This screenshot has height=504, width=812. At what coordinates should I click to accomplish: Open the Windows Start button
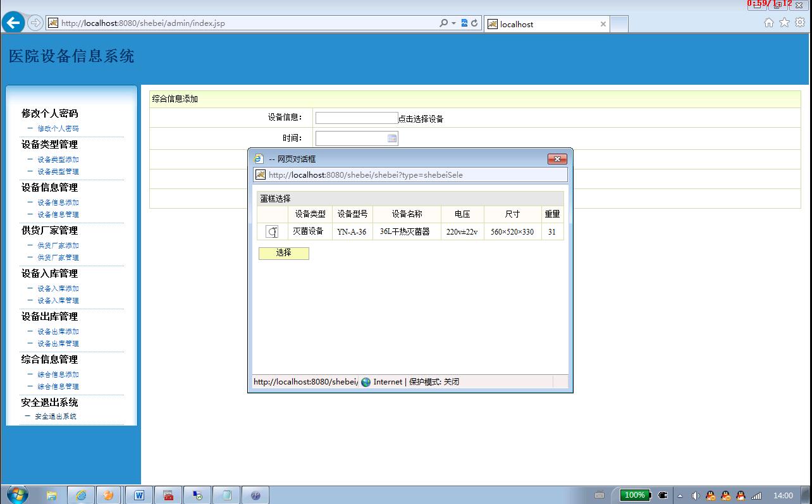pyautogui.click(x=18, y=495)
